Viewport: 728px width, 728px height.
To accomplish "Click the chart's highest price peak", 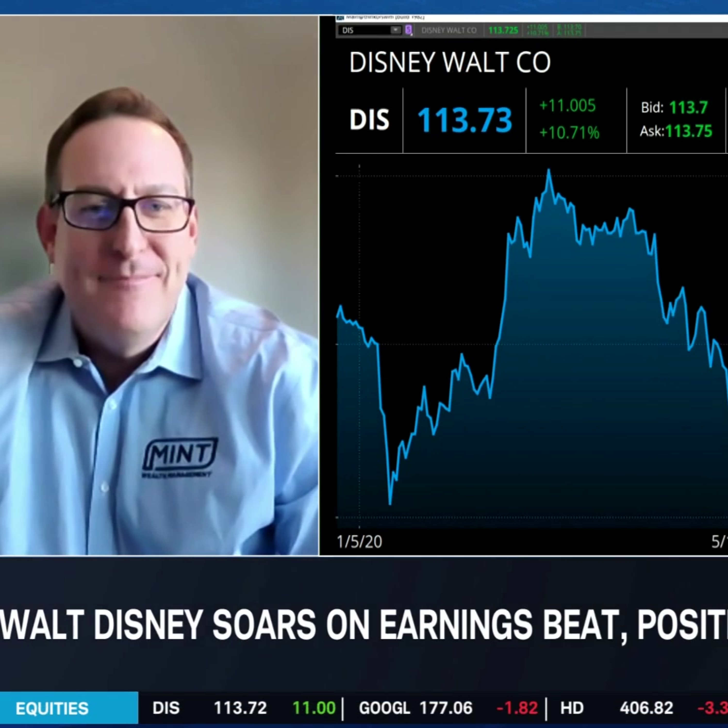I will (549, 170).
